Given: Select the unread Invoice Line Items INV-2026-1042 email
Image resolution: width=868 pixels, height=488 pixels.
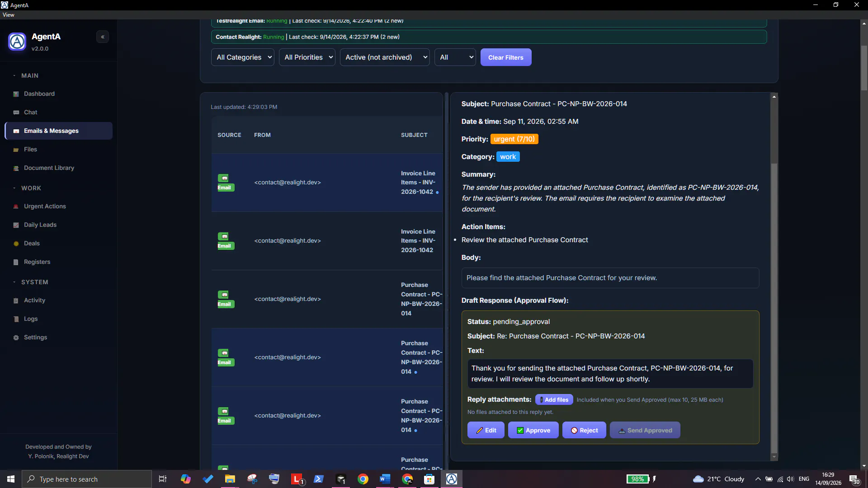Looking at the screenshot, I should pyautogui.click(x=327, y=183).
